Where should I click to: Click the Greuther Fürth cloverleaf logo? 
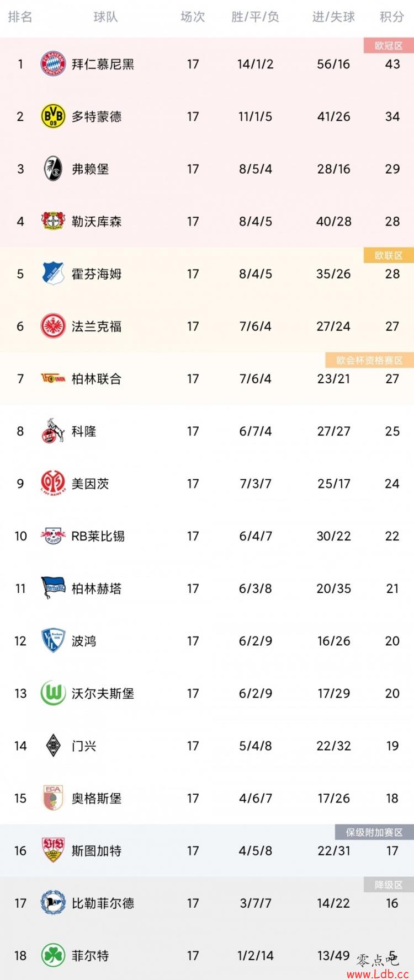[53, 955]
